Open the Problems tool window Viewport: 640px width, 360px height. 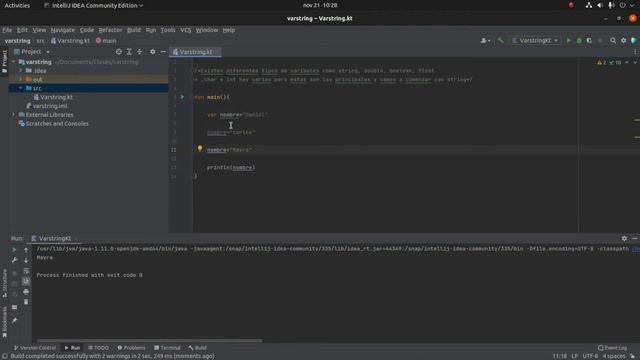131,348
